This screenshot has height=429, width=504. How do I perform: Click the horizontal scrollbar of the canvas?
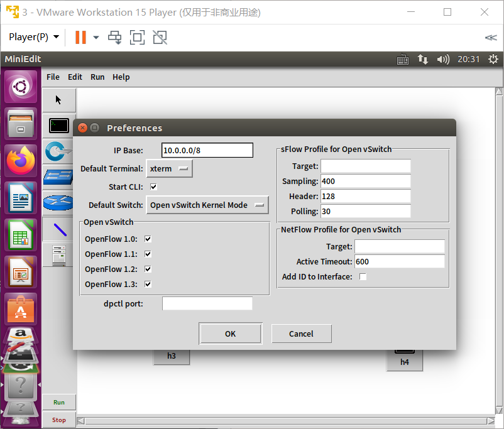point(286,421)
